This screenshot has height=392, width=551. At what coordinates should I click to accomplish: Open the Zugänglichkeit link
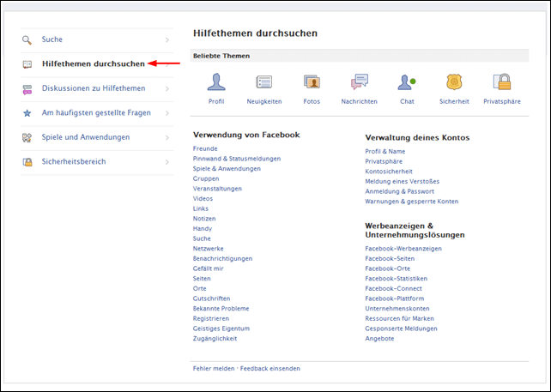(215, 339)
